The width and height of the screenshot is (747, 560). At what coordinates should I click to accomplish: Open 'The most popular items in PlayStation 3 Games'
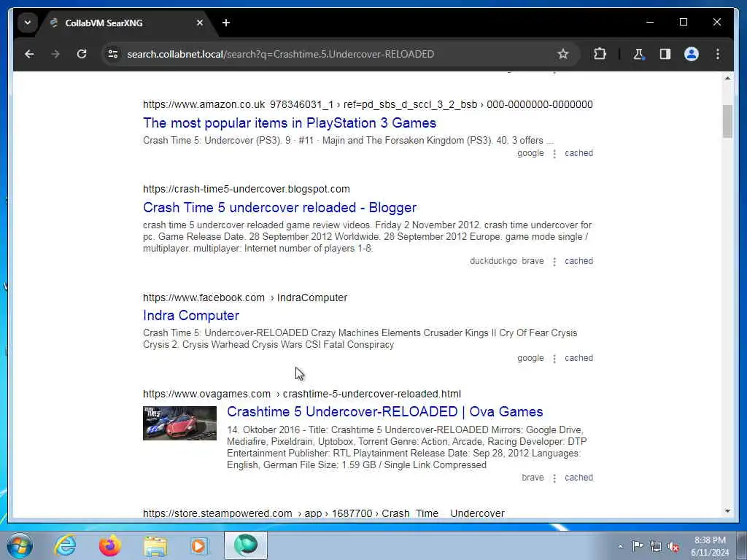click(290, 122)
